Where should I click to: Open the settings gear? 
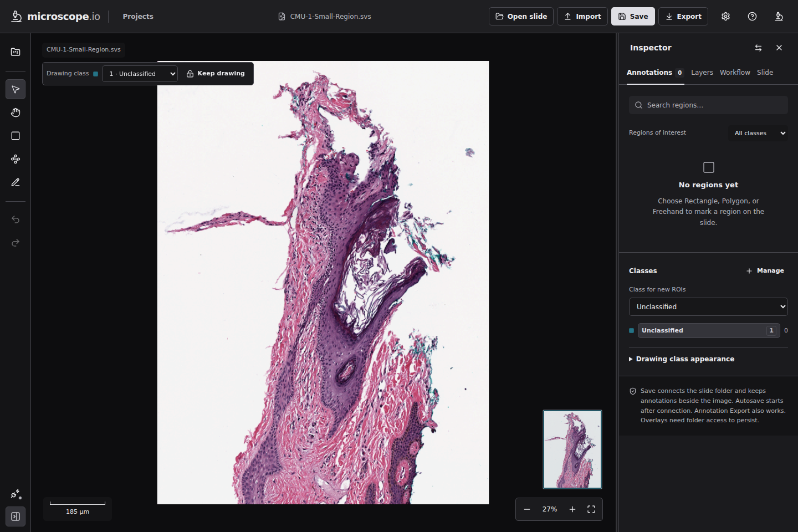725,17
